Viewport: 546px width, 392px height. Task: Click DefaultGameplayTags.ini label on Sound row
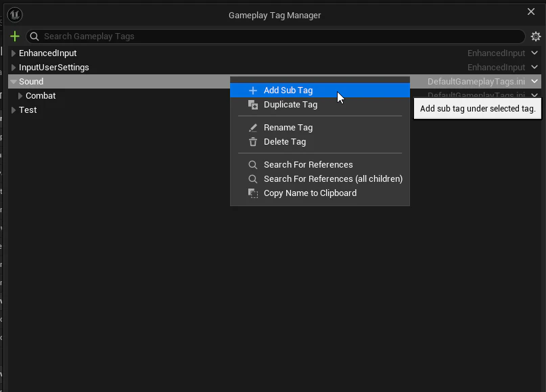[x=476, y=82]
